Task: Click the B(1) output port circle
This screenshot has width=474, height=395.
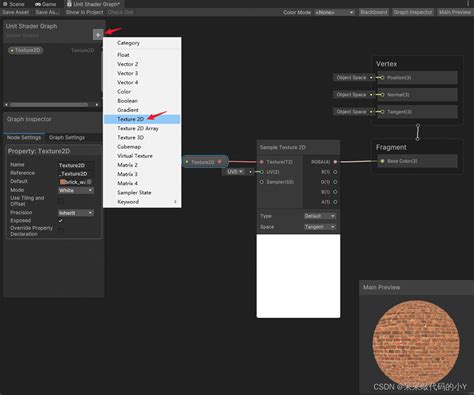Action: 335,192
